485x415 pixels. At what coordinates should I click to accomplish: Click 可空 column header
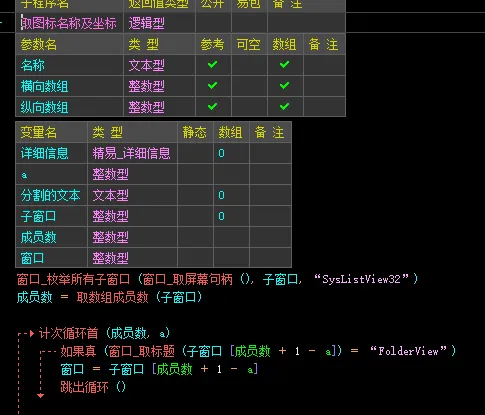248,44
